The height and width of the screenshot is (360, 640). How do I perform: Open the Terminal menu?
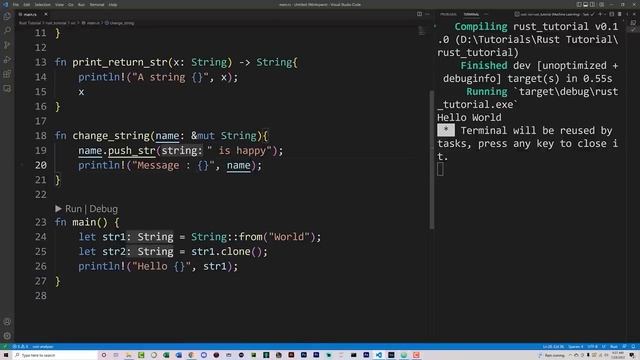coord(97,4)
